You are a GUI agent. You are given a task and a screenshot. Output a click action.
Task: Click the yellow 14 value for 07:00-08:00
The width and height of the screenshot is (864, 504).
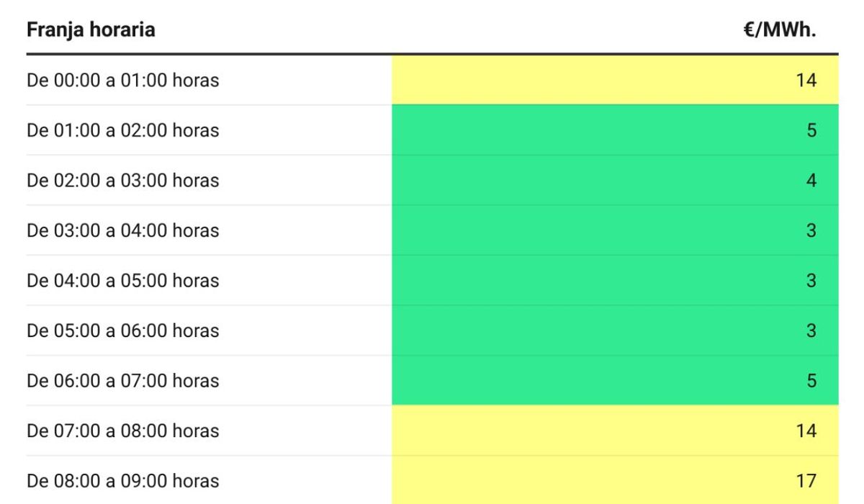pyautogui.click(x=806, y=431)
